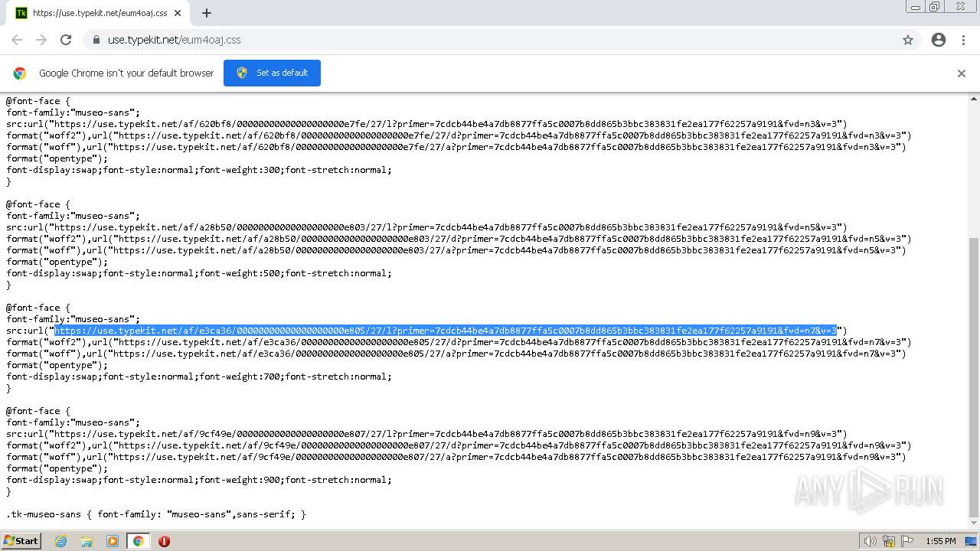This screenshot has width=980, height=551.
Task: Open Windows Media Player from taskbar
Action: point(113,541)
